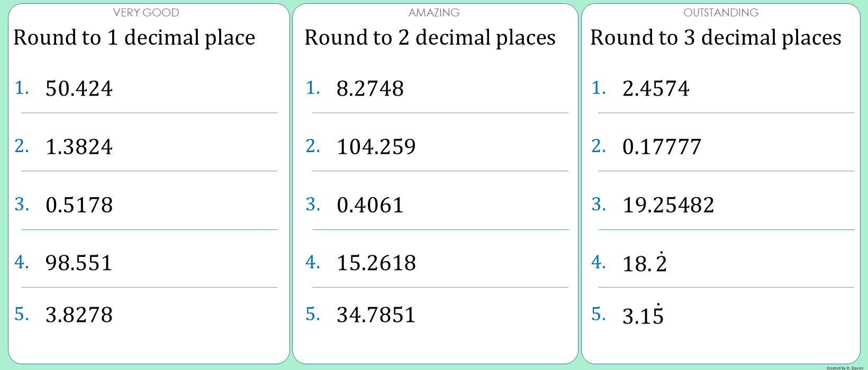Screen dimensions: 868x370
Task: Click the number 8.2748
Action: (x=370, y=89)
